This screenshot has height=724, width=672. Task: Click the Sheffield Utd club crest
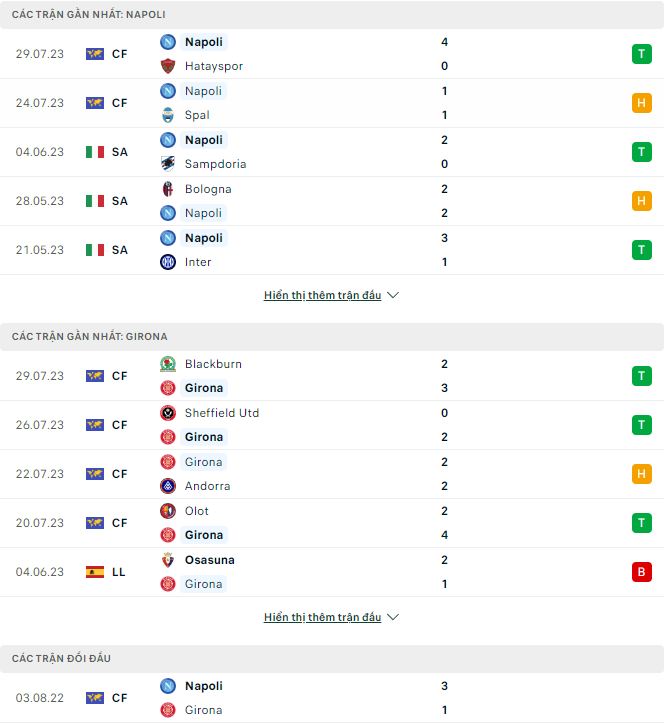[168, 413]
